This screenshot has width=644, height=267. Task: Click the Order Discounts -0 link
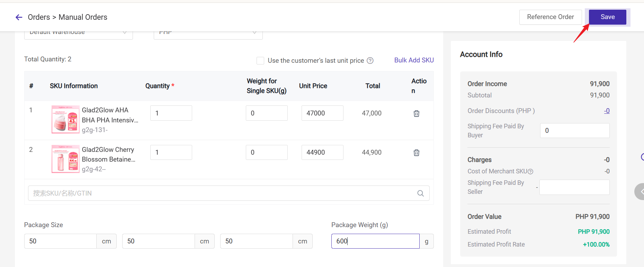pos(607,111)
